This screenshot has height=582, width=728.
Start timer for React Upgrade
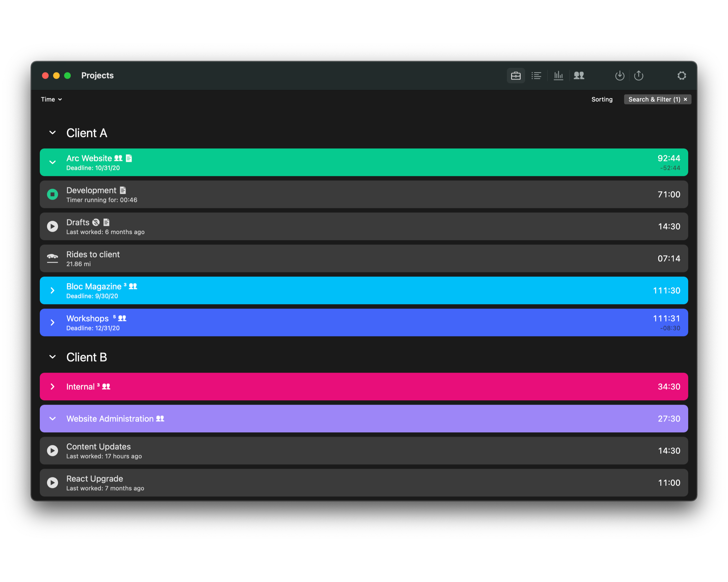(x=52, y=483)
